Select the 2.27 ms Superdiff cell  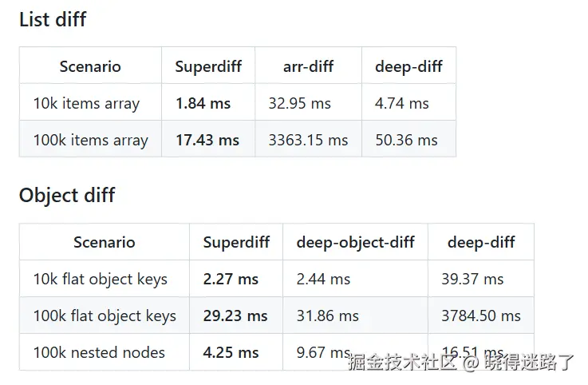pyautogui.click(x=231, y=279)
